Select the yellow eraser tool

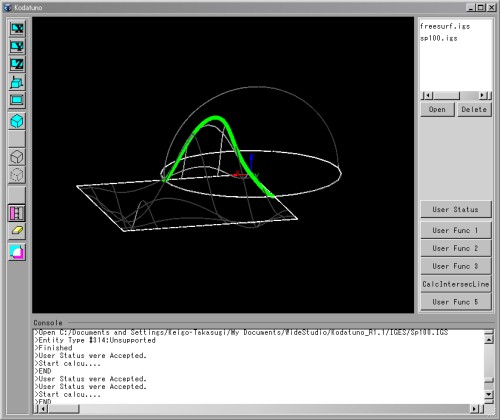17,231
